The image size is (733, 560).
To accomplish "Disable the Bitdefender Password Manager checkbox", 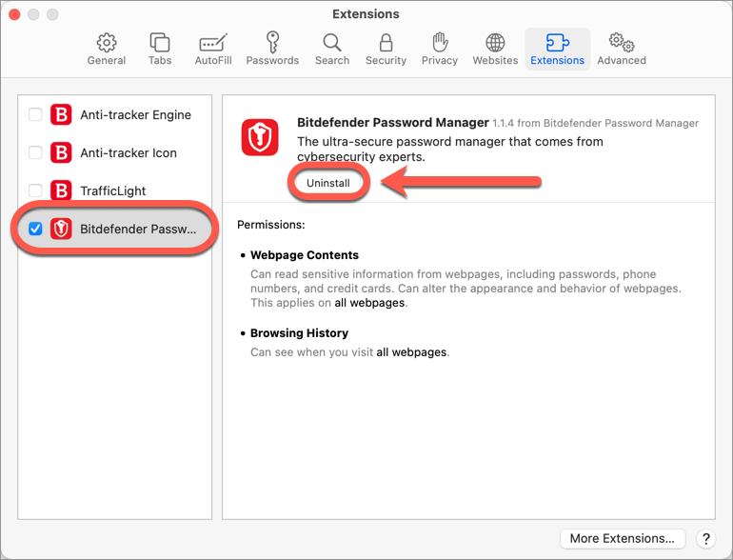I will click(35, 229).
